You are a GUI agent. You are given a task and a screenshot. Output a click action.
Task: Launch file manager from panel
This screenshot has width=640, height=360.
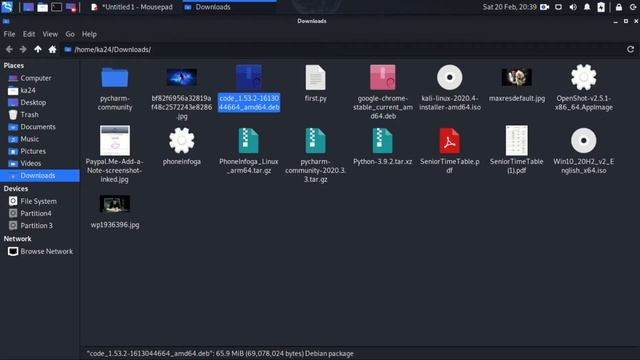click(x=42, y=7)
